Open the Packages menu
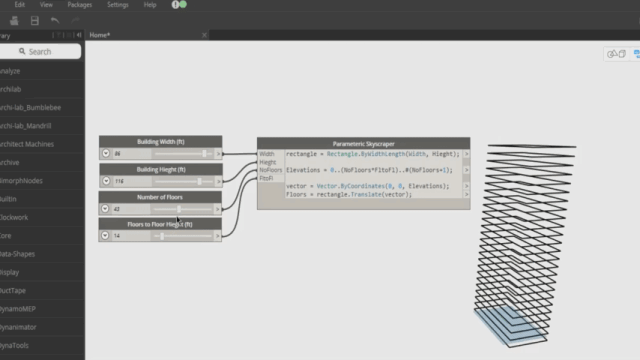 (80, 5)
